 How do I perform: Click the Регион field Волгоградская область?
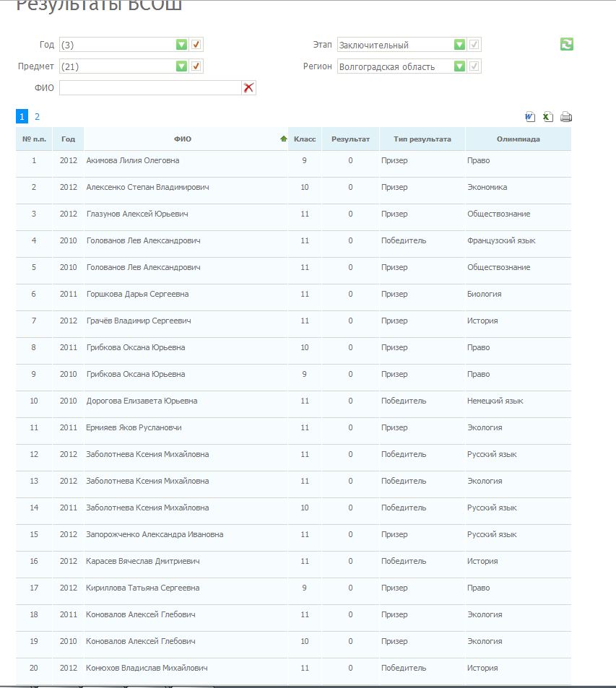tap(396, 66)
